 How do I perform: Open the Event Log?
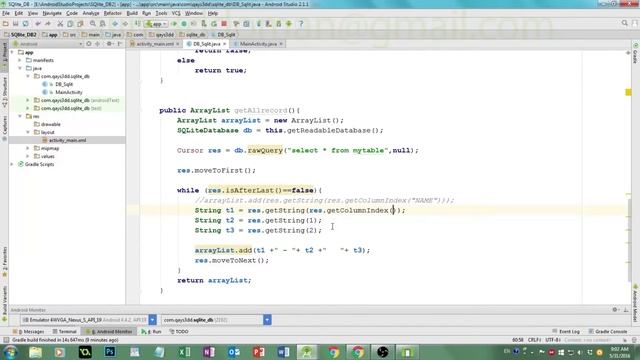coord(566,331)
